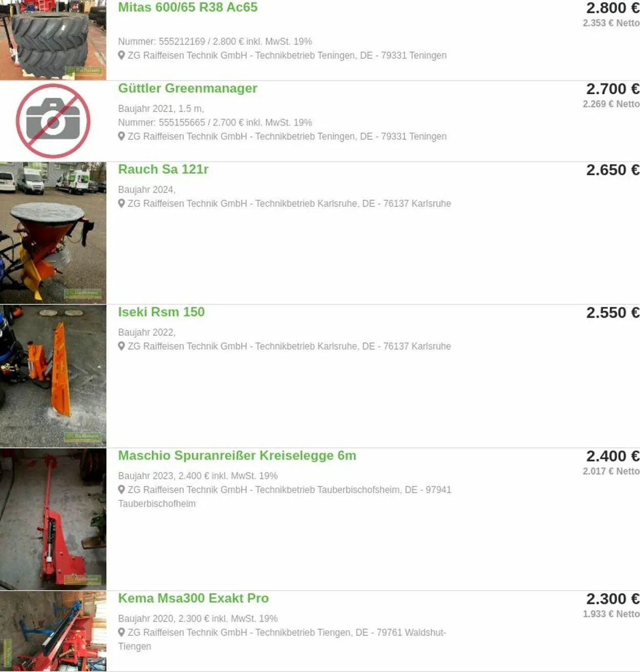Click the 2.650 € price of Rauch listing
640x672 pixels.
click(613, 170)
